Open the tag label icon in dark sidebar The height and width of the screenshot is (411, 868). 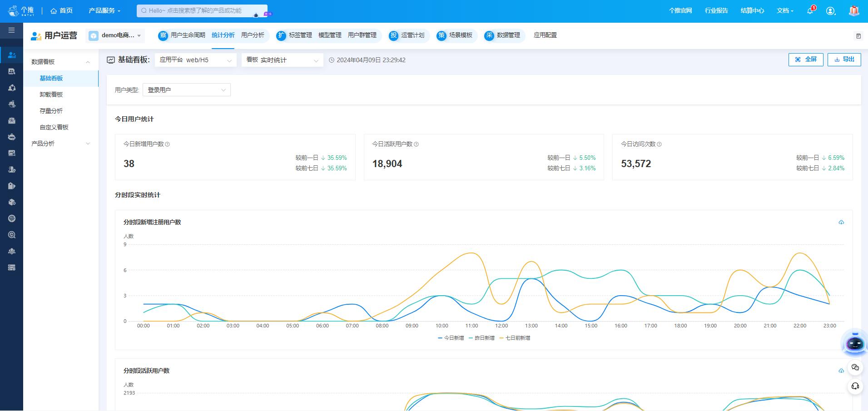click(12, 186)
